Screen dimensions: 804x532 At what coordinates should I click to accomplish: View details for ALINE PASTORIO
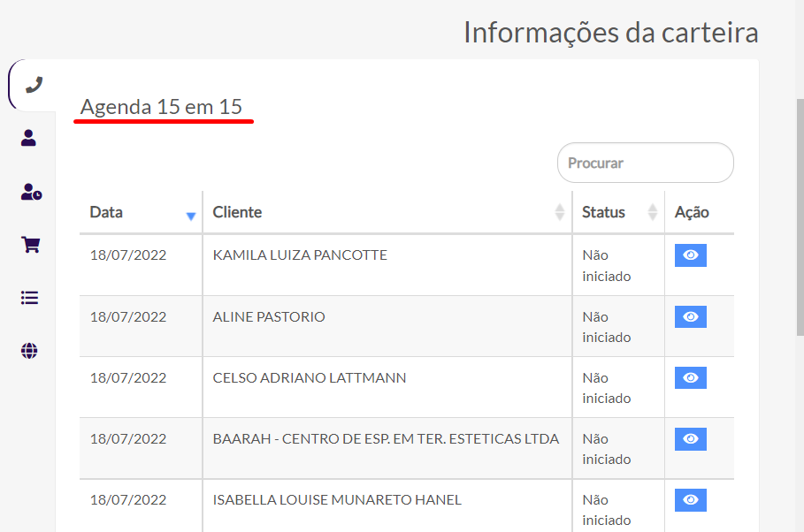[x=690, y=316]
